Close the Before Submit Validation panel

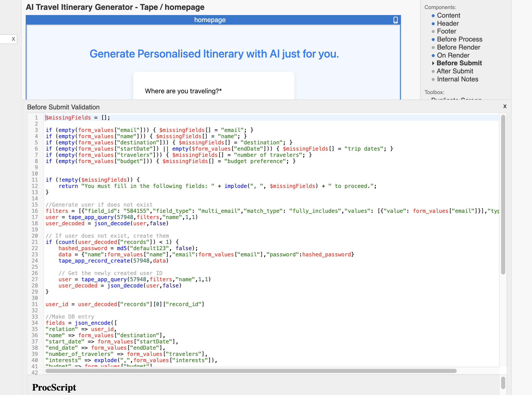point(505,106)
